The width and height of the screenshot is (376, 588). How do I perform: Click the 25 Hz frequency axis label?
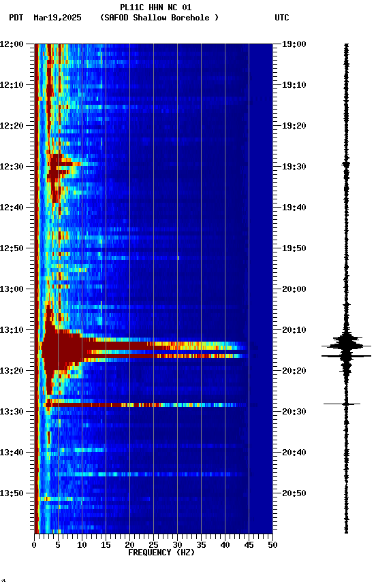153,546
